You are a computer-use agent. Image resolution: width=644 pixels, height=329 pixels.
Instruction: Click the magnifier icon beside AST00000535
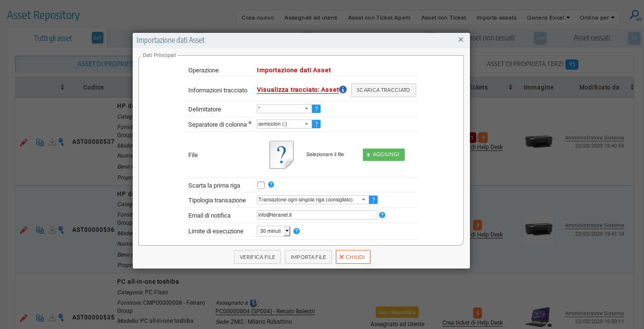[x=61, y=318]
